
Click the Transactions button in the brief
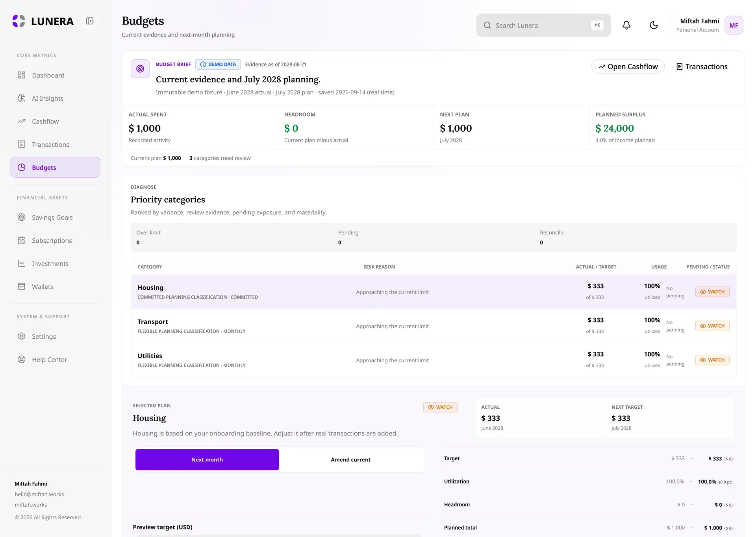click(702, 66)
